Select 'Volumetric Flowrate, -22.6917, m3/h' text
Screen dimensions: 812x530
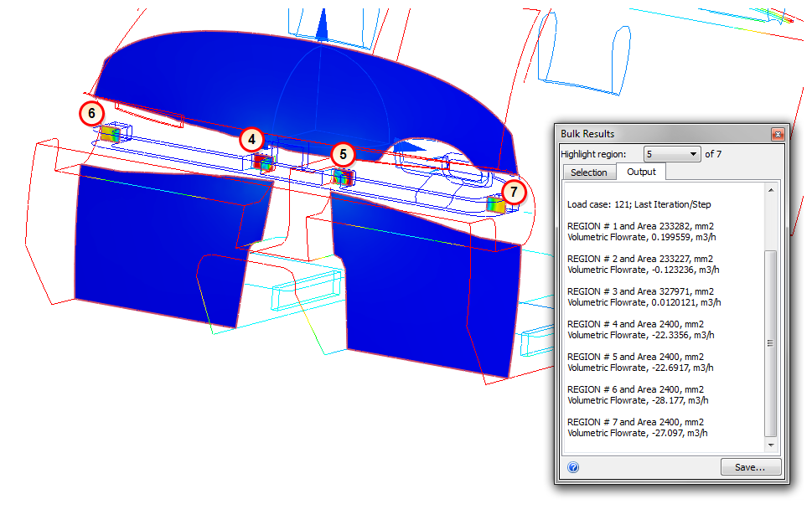[x=640, y=368]
